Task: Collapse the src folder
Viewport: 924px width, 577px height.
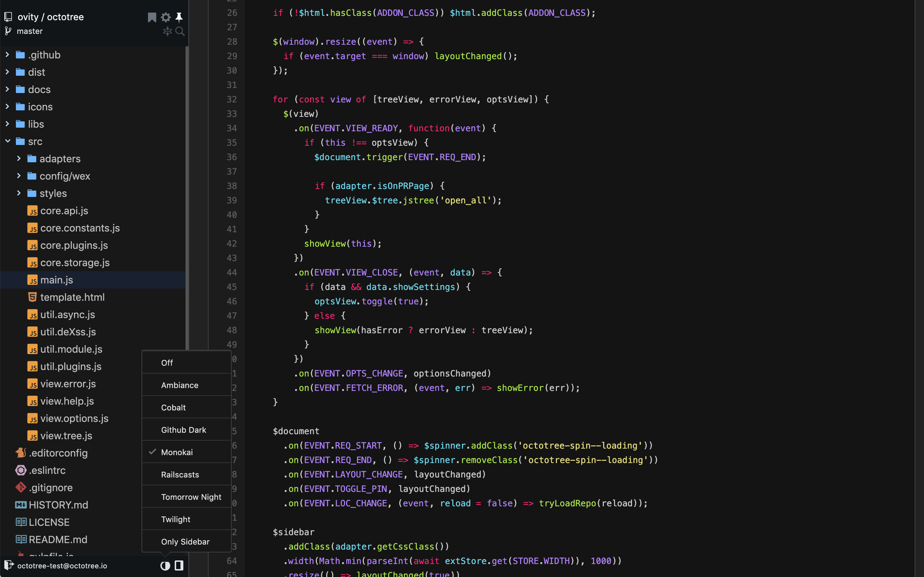Action: [7, 141]
